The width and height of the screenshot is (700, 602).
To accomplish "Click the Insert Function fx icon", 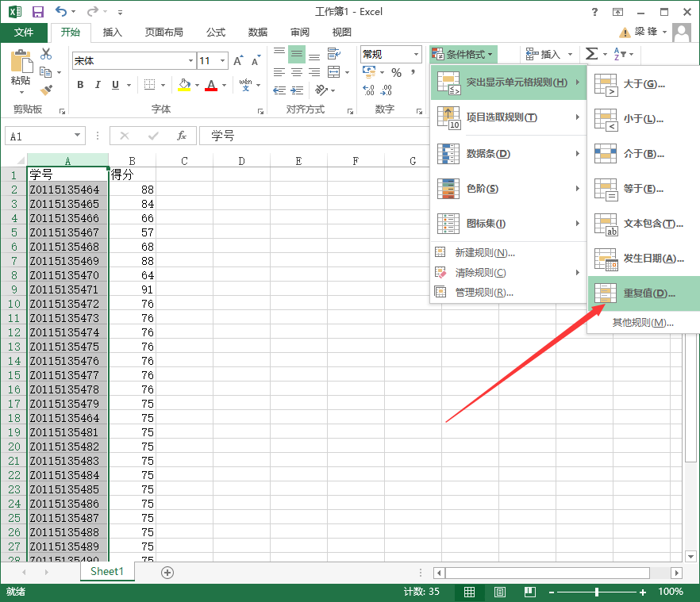I will (x=181, y=136).
